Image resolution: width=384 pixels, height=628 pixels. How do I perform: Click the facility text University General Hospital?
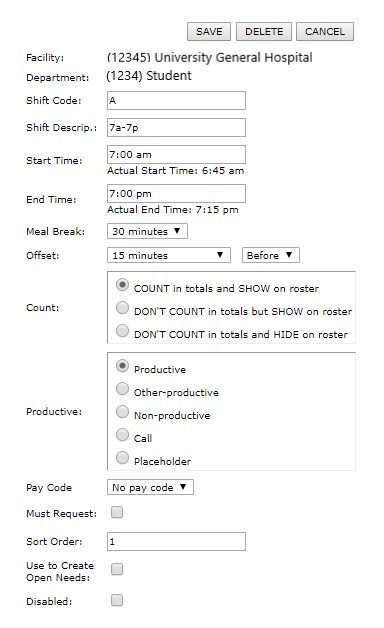pos(233,57)
